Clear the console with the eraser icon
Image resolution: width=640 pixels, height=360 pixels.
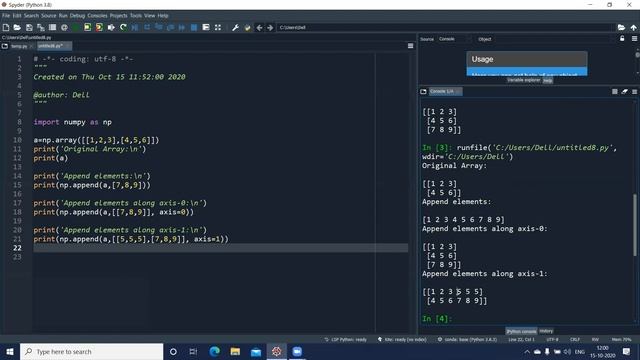tap(624, 91)
